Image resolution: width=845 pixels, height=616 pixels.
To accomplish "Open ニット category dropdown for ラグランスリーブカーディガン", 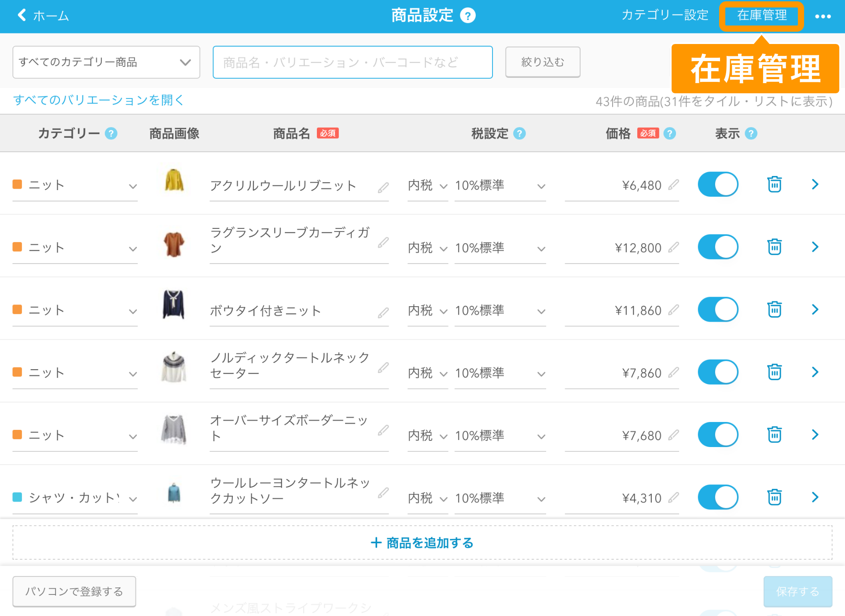I will (75, 248).
